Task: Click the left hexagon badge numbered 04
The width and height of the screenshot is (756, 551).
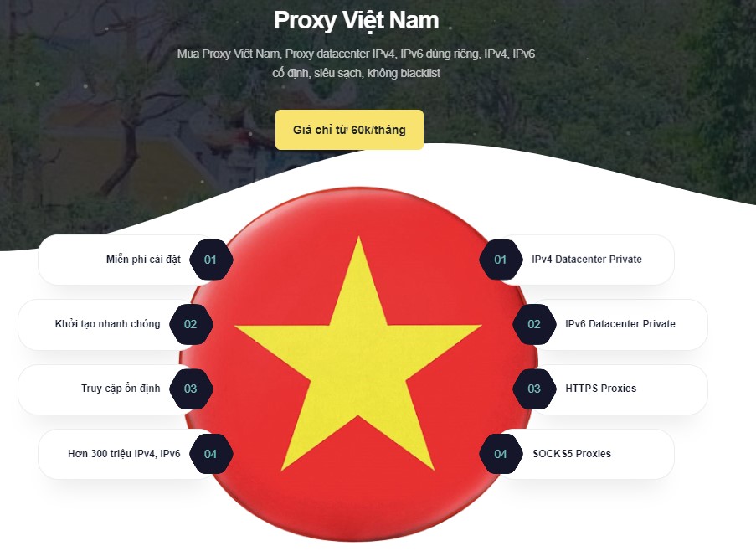Action: [x=211, y=454]
